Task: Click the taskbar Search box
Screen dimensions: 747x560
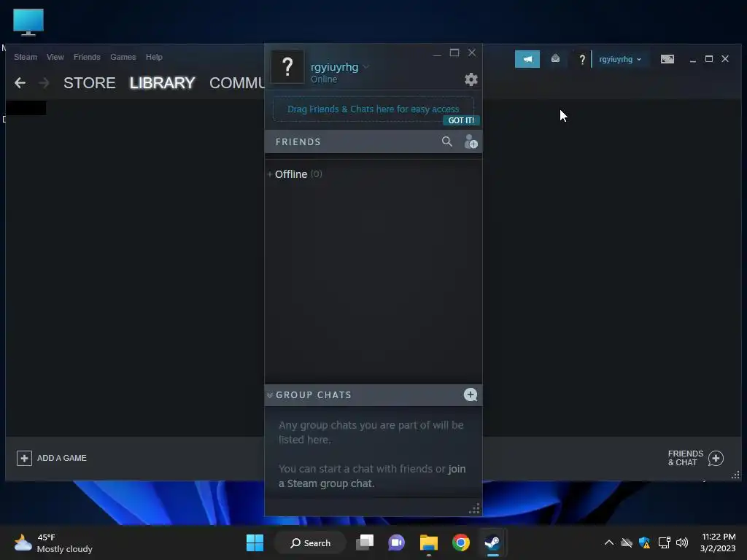Action: (x=310, y=542)
